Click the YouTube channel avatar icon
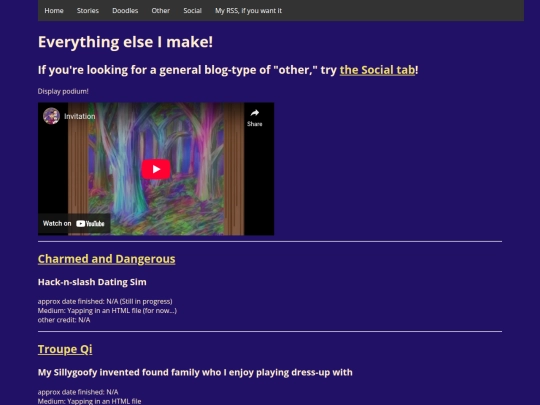Screen dimensions: 540x405 [x=51, y=116]
